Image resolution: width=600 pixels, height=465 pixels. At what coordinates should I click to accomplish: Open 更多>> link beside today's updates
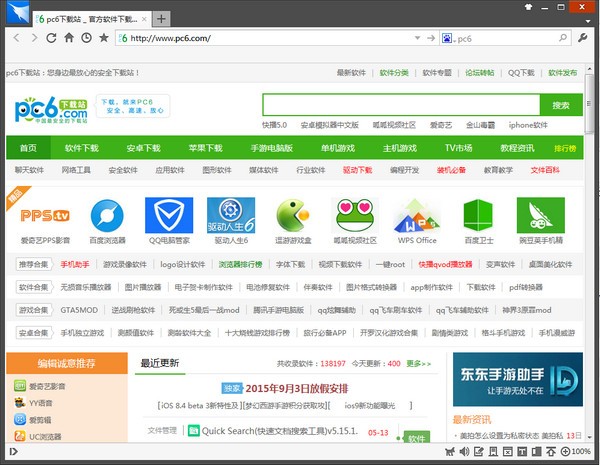coord(418,364)
